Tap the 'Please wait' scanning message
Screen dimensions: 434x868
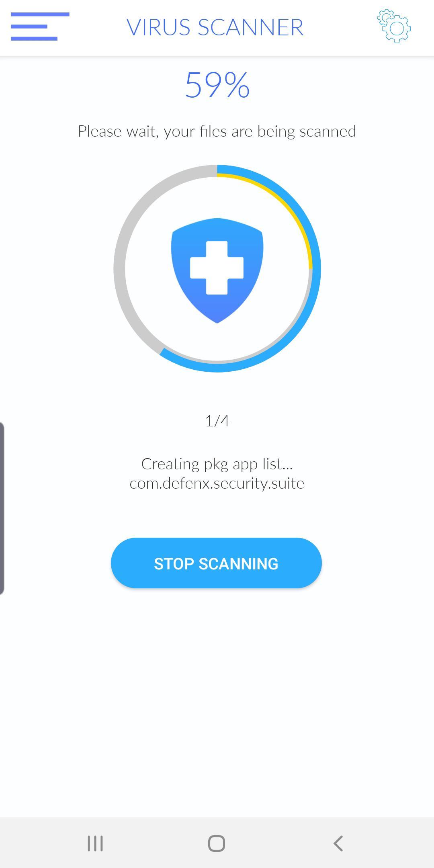point(217,131)
